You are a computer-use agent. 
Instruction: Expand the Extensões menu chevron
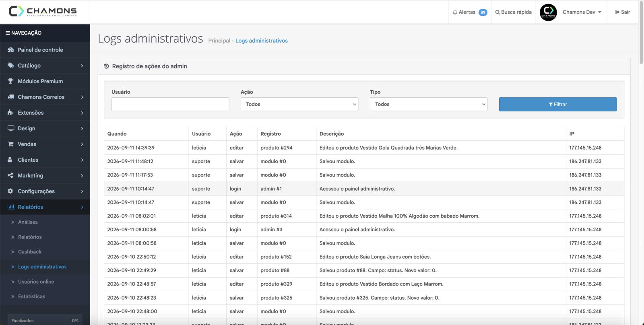coord(82,113)
